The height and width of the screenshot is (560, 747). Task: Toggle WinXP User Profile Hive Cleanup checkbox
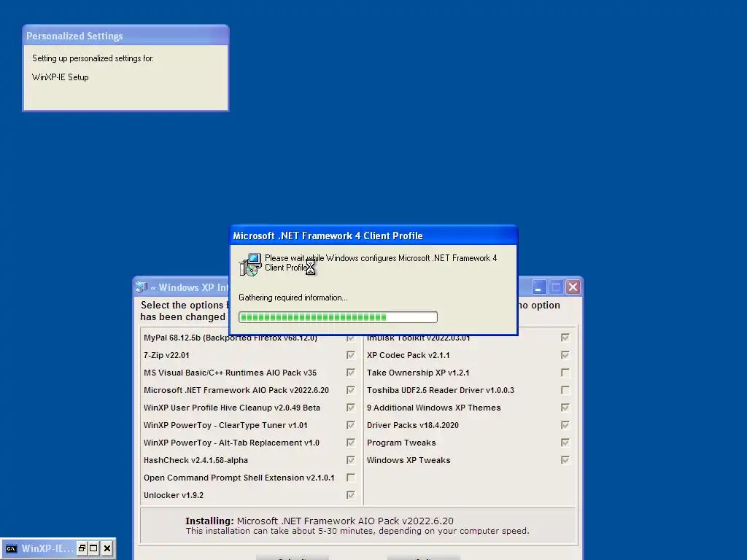(x=351, y=408)
